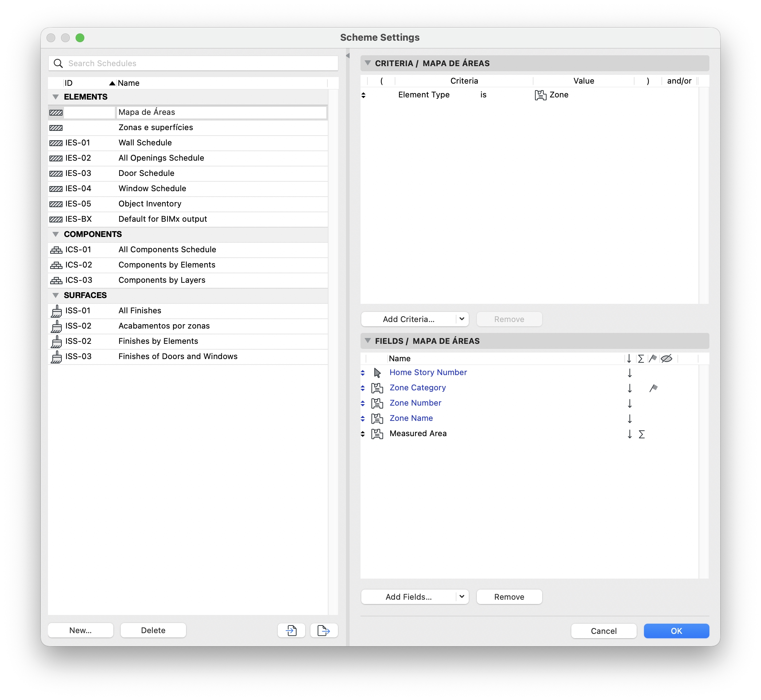Click the zone icon beside Zone Number field
Viewport: 761px width, 700px height.
(377, 403)
